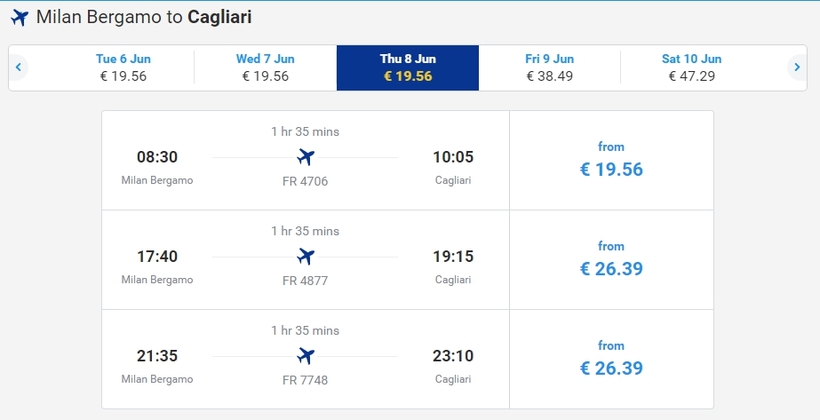
Task: Click the 19:15 arrival time
Action: 452,257
